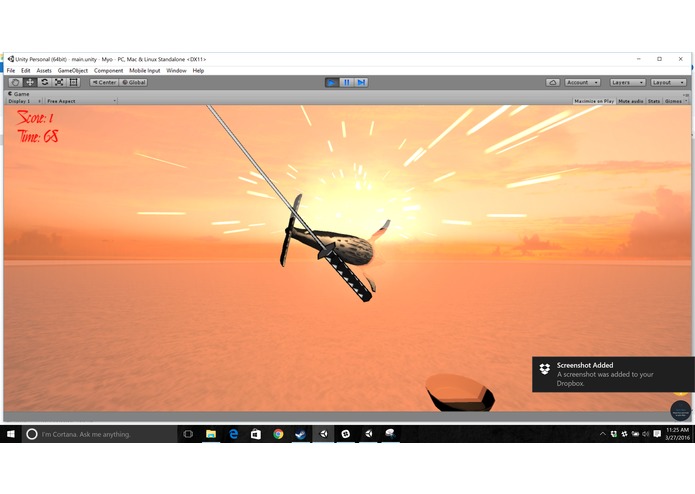Open the Edit menu
Viewport: 695px width, 494px height.
[x=26, y=70]
